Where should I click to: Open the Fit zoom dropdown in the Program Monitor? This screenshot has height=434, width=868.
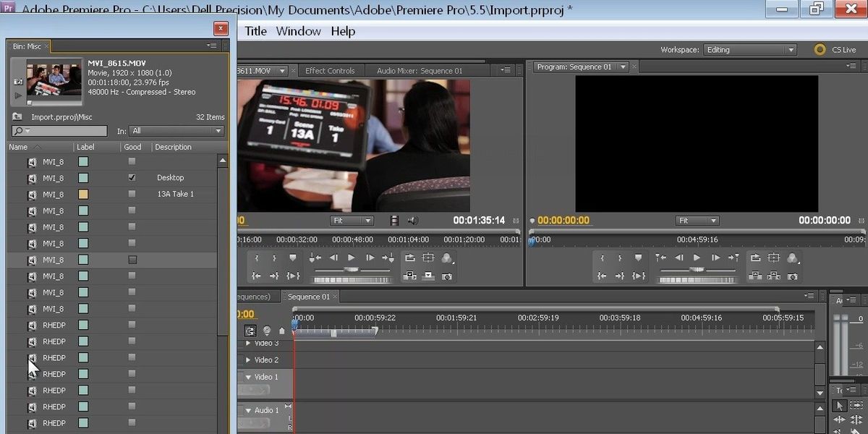point(697,221)
